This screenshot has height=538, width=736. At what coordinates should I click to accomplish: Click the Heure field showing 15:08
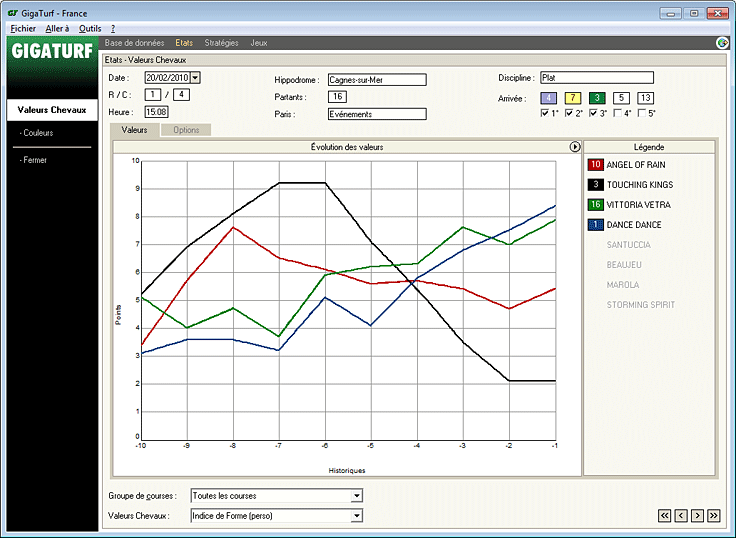click(156, 112)
